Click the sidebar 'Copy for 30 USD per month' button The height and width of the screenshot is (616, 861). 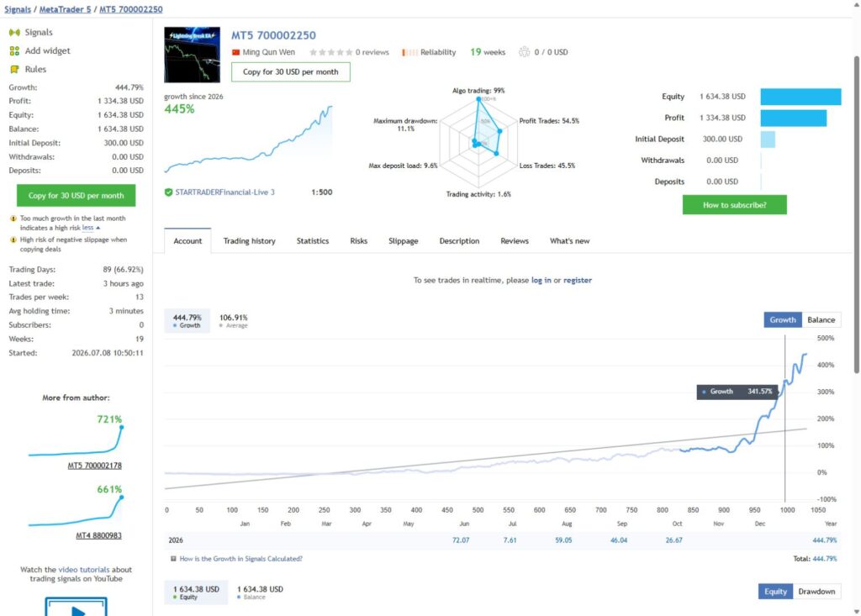point(76,196)
